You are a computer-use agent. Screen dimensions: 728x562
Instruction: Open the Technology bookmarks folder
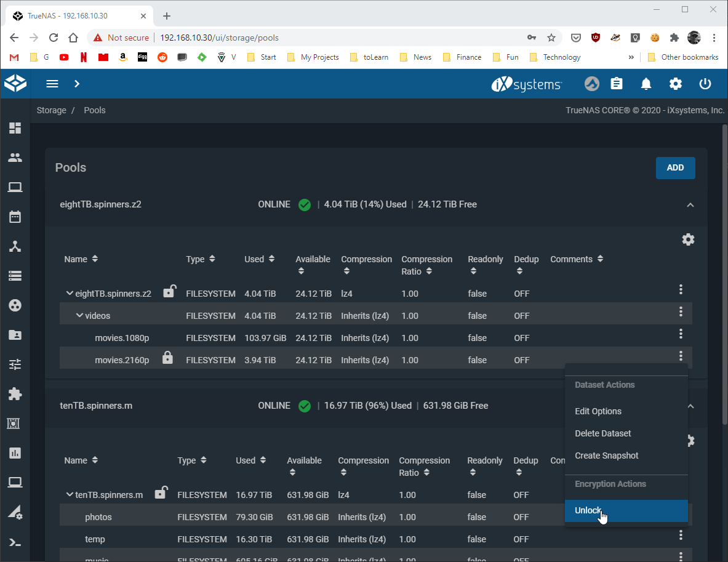(555, 57)
